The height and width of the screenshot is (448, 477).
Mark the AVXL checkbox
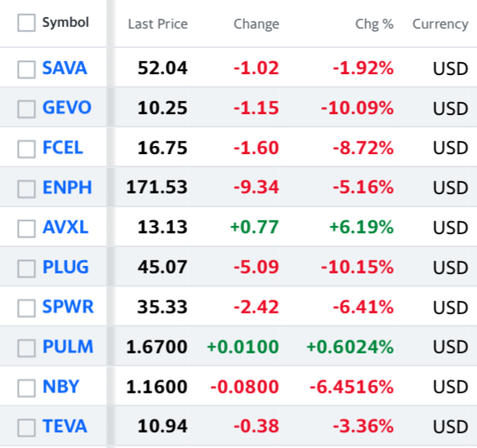tap(26, 228)
